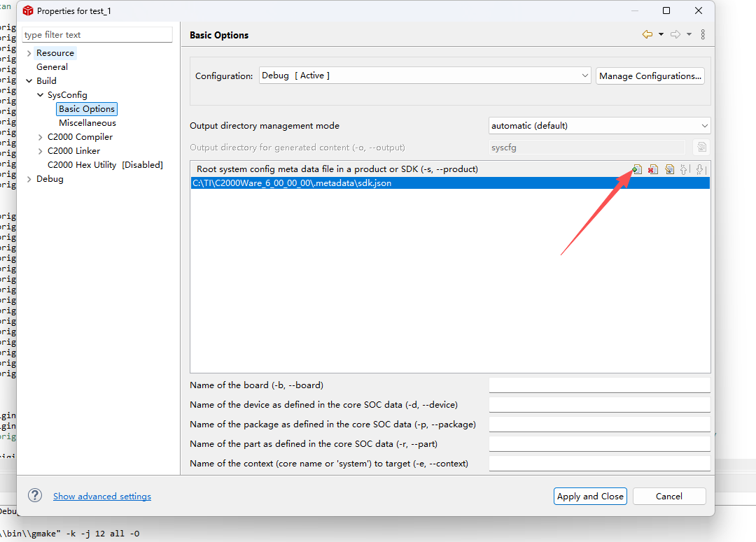Add a new product meta data file entry
This screenshot has width=756, height=542.
(x=637, y=169)
